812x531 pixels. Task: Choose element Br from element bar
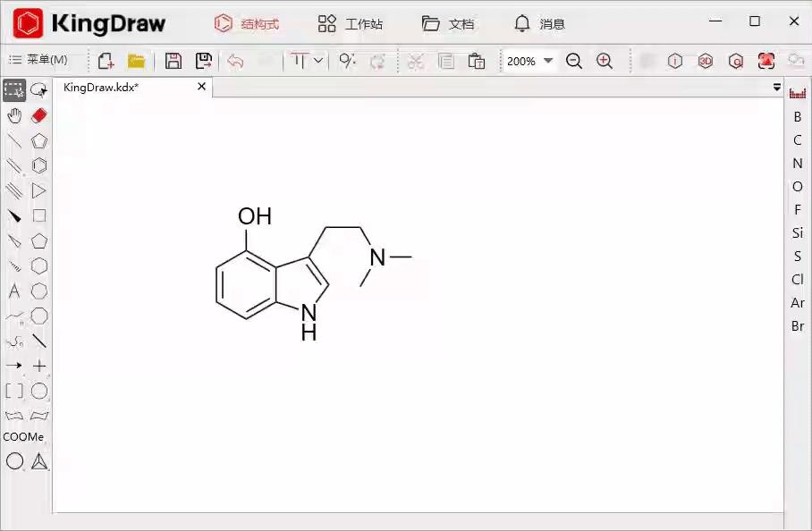pyautogui.click(x=798, y=326)
